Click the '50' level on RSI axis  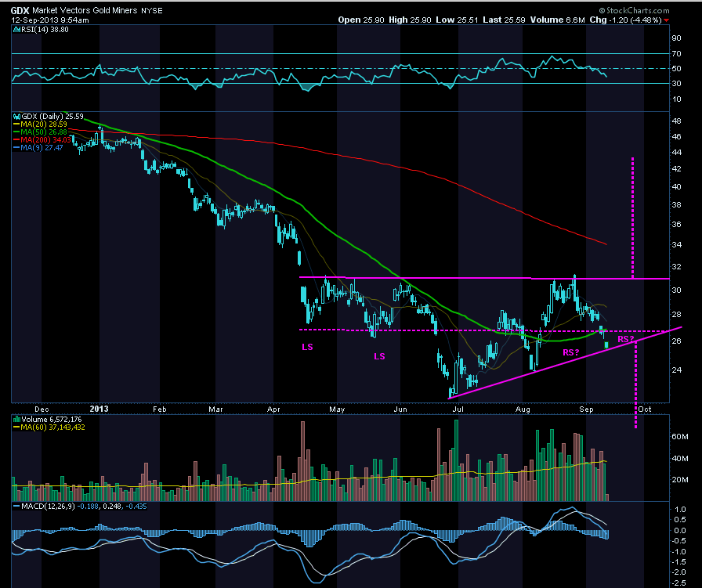[x=676, y=68]
